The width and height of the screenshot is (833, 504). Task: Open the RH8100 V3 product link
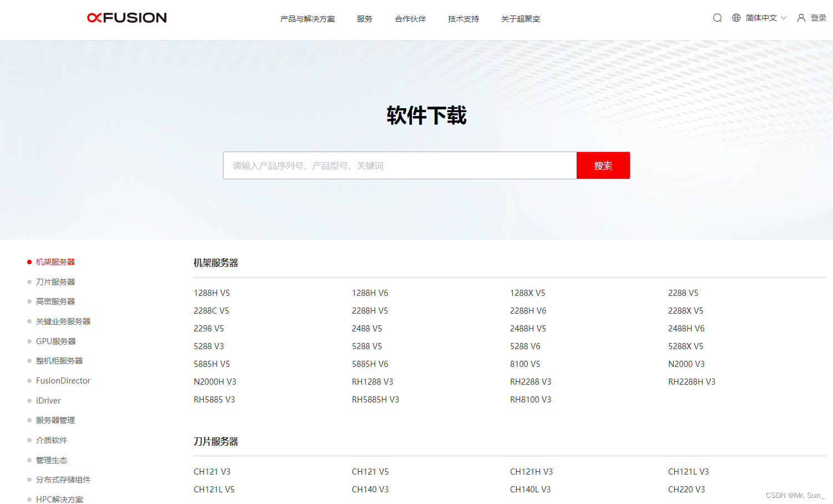tap(531, 400)
